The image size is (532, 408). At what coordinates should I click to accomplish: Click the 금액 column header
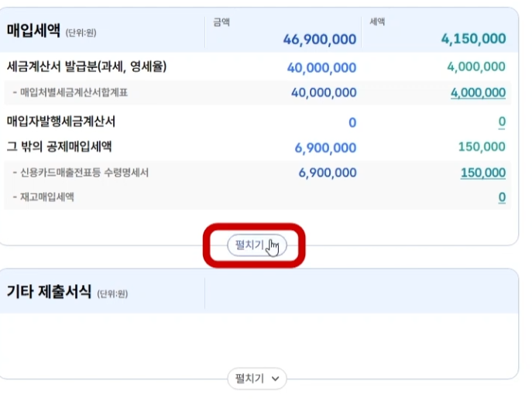click(221, 22)
